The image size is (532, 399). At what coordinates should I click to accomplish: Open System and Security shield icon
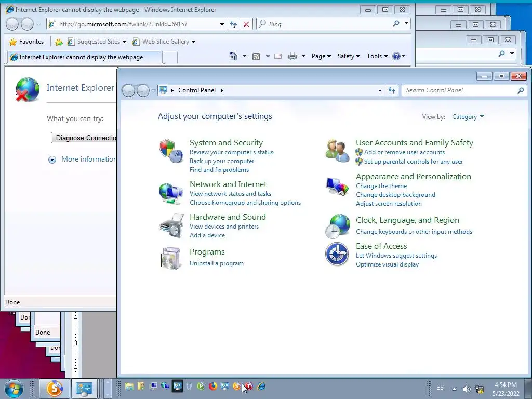[171, 151]
